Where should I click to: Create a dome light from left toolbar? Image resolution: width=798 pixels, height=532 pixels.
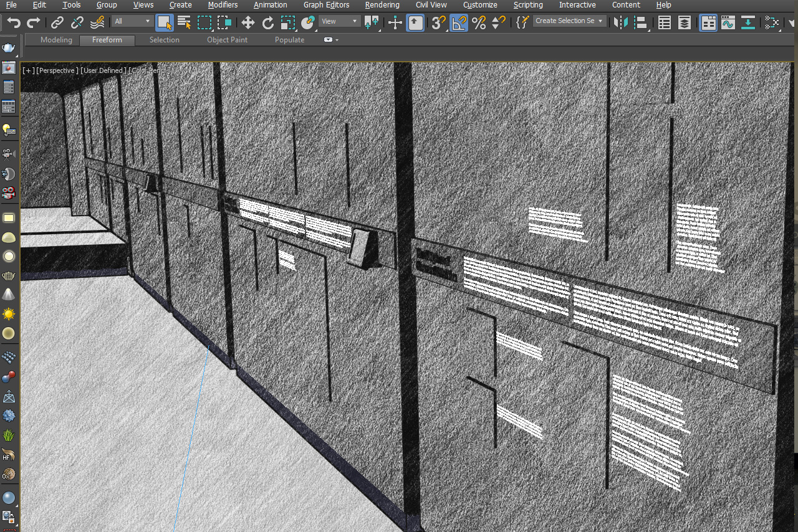pyautogui.click(x=9, y=237)
